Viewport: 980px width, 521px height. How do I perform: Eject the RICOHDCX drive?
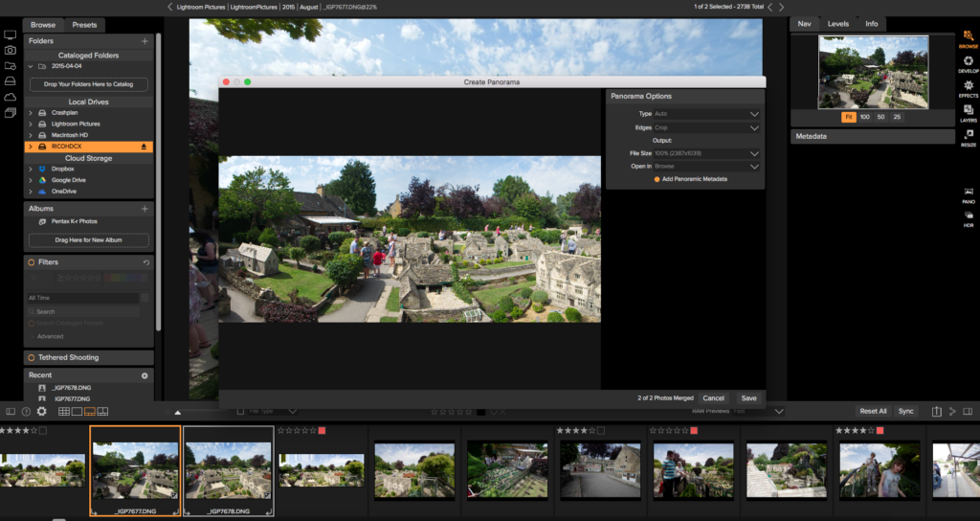(x=144, y=147)
